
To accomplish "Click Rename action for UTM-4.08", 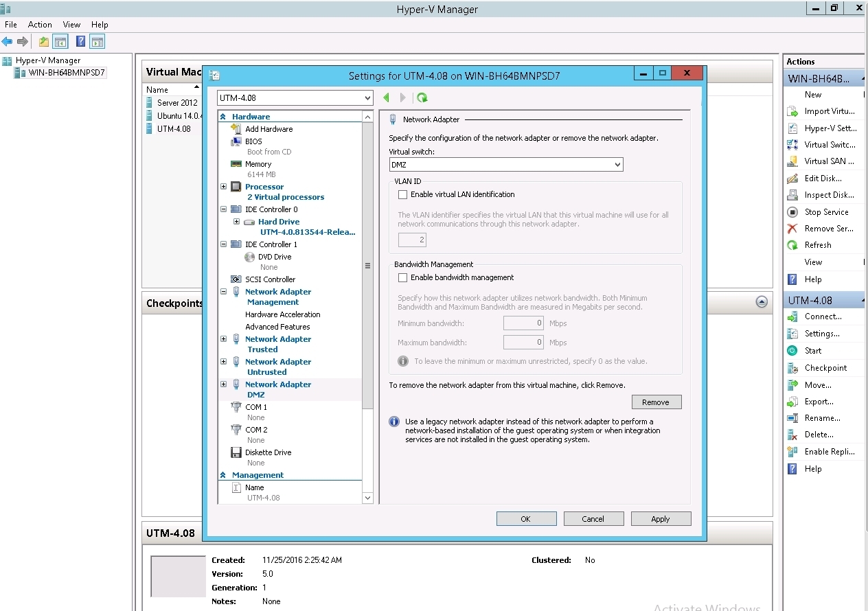I will tap(822, 418).
